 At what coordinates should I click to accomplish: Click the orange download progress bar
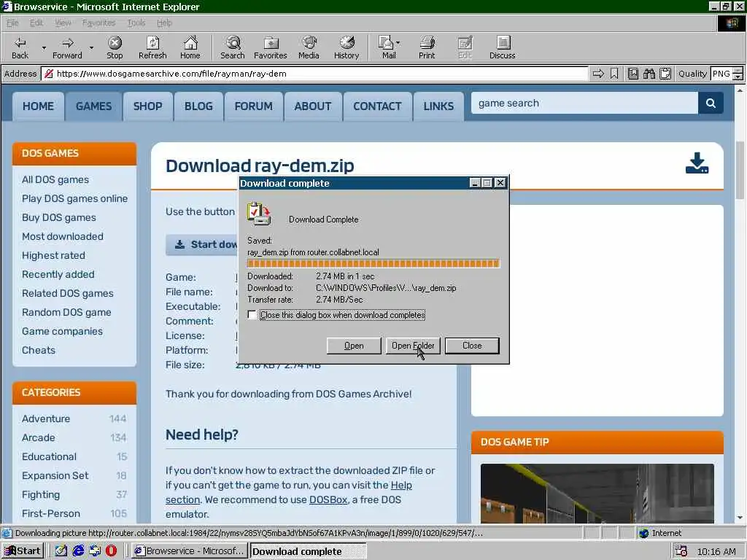(373, 263)
